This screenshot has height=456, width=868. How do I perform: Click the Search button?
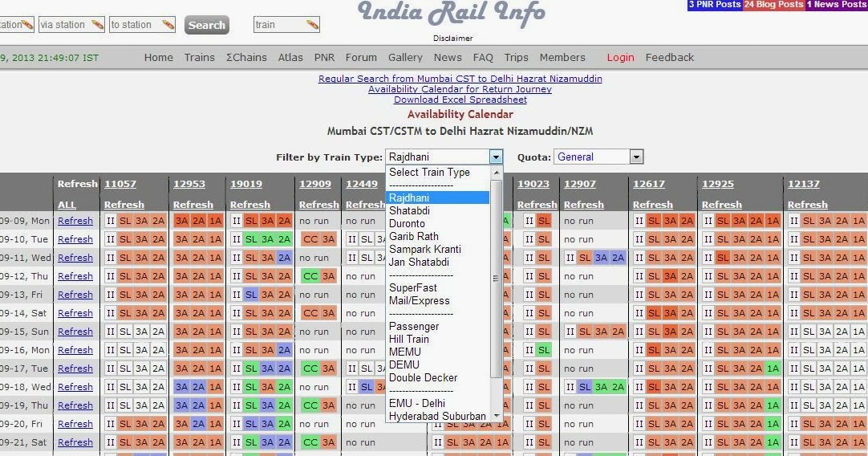(206, 25)
